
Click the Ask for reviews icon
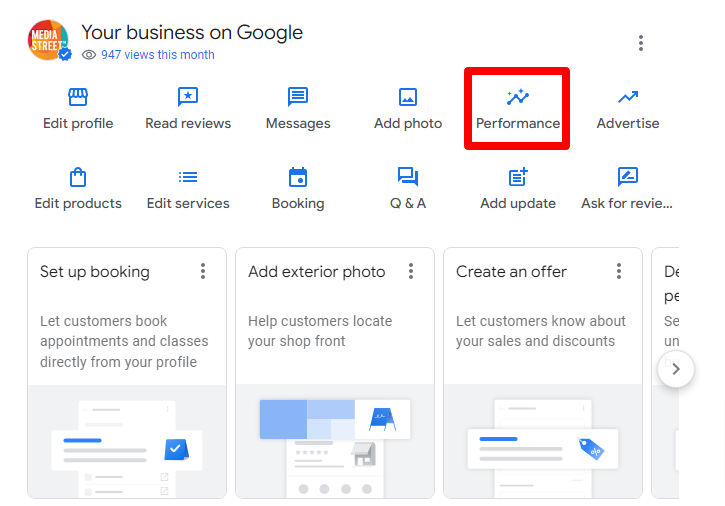click(x=628, y=177)
